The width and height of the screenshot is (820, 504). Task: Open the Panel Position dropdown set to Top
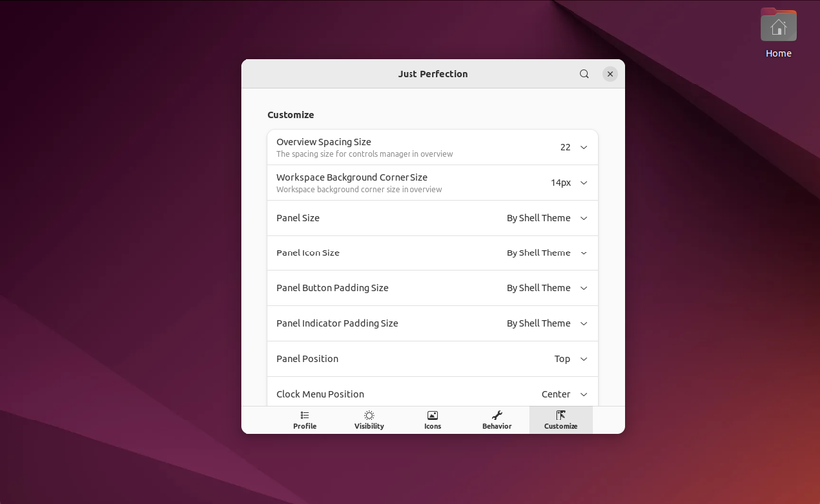572,359
